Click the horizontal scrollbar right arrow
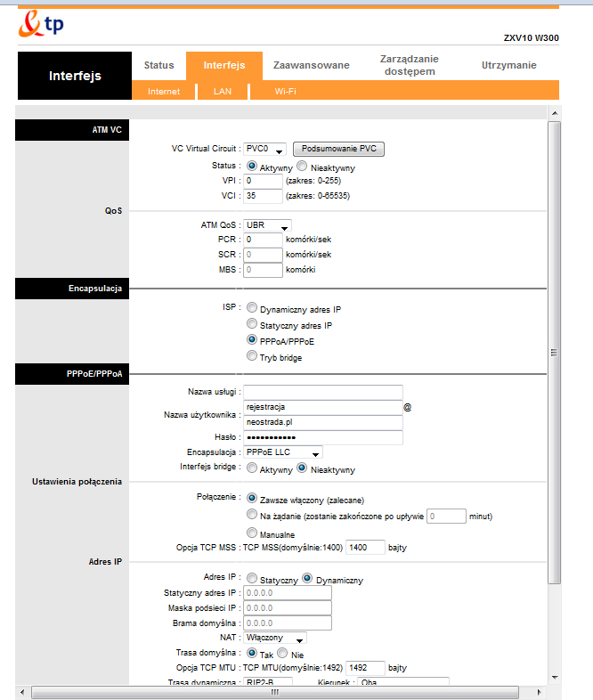This screenshot has width=593, height=700. pos(540,692)
